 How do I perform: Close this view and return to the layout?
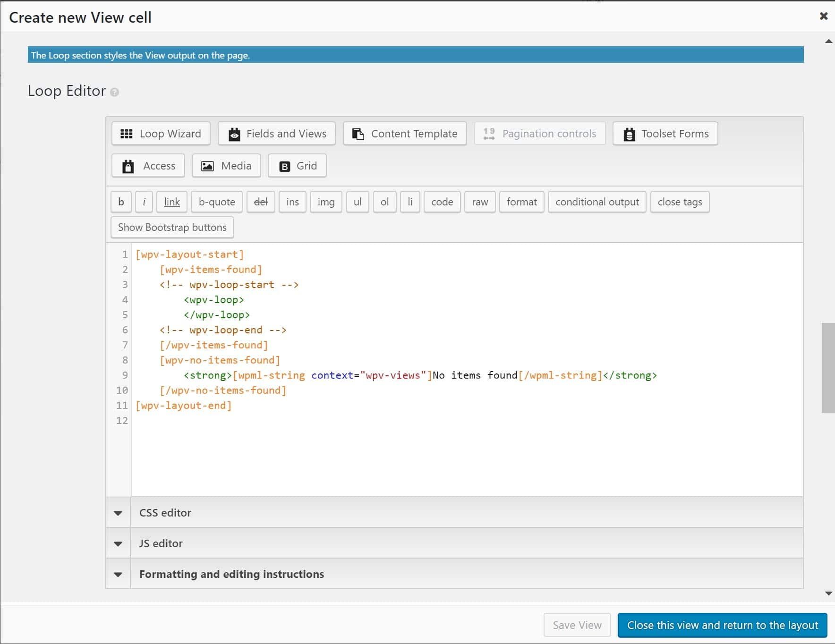point(721,625)
